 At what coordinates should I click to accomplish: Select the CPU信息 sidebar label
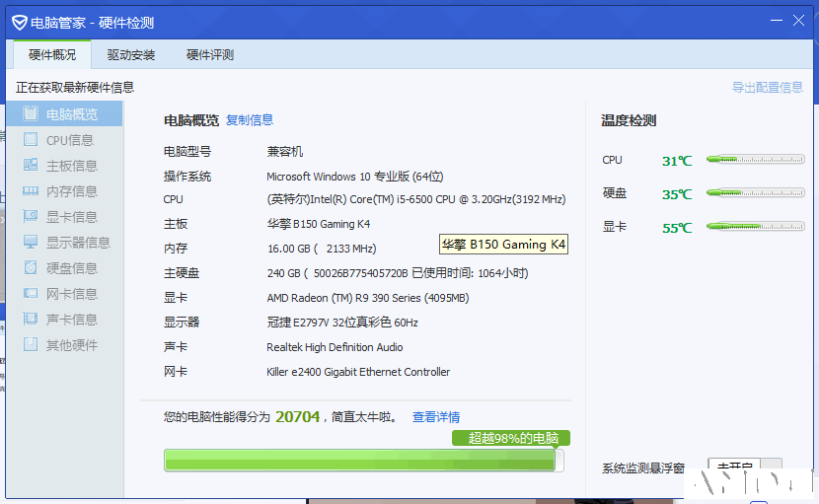[x=70, y=140]
